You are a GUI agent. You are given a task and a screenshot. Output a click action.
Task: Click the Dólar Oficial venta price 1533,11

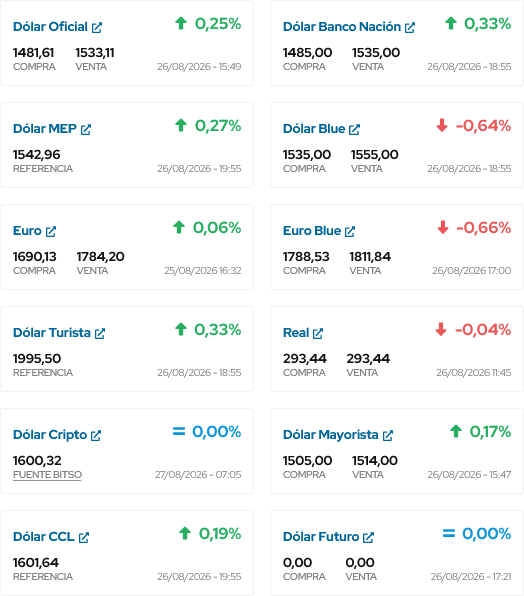[95, 52]
